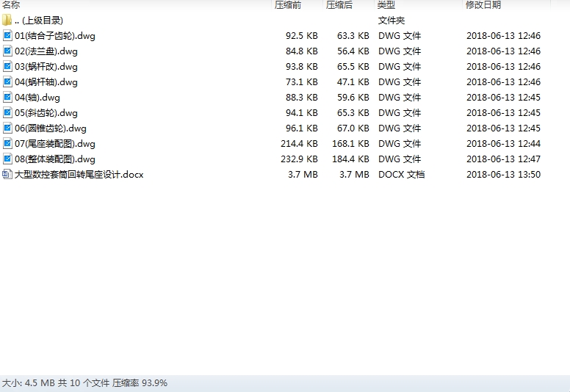The image size is (570, 392).
Task: Click the DWG icon for 04(轴).dwg
Action: click(x=7, y=98)
